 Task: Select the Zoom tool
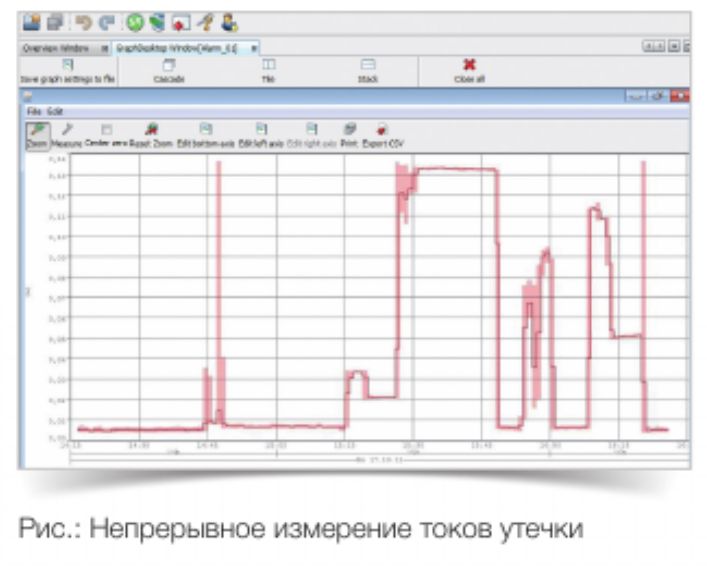point(35,134)
